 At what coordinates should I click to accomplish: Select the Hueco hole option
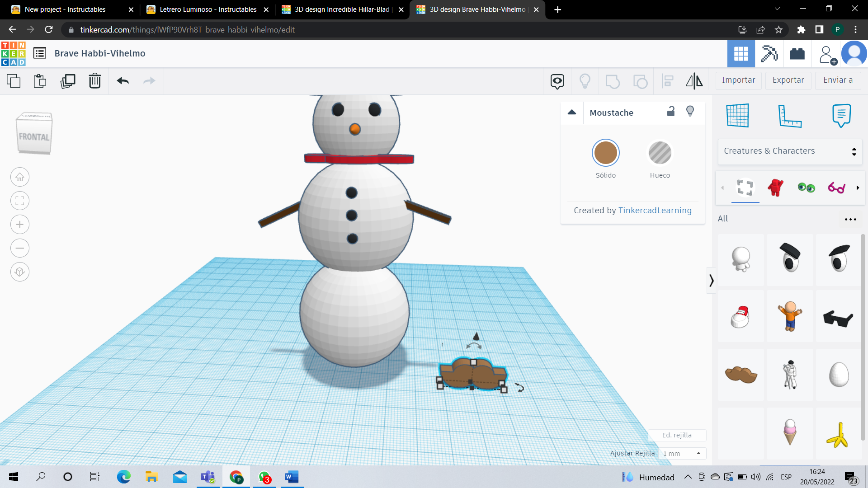(660, 153)
